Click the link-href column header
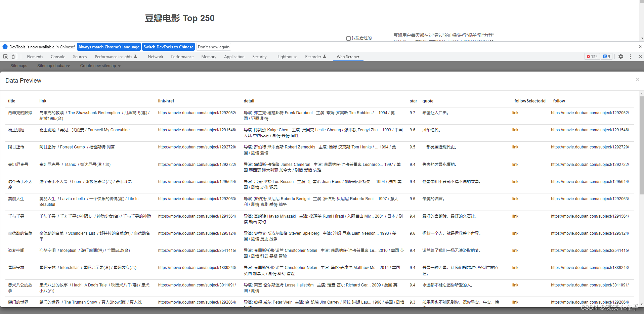The width and height of the screenshot is (644, 314). pos(166,101)
